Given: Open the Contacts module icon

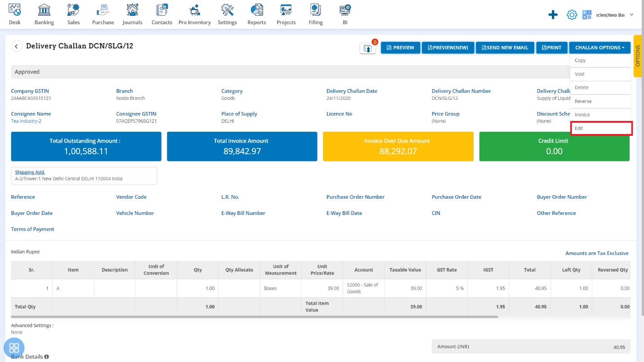Looking at the screenshot, I should click(x=162, y=9).
